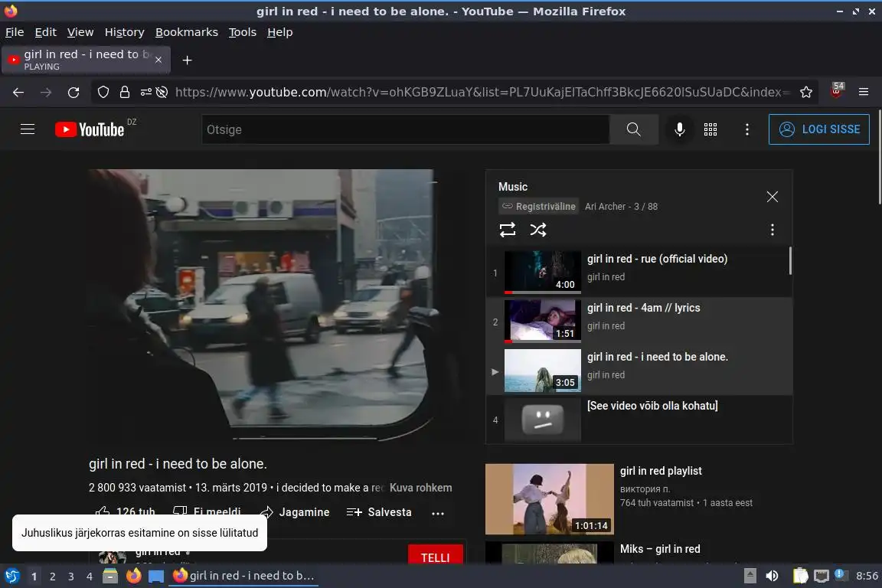Viewport: 882px width, 588px height.
Task: Show site security lock info
Action: (x=124, y=93)
